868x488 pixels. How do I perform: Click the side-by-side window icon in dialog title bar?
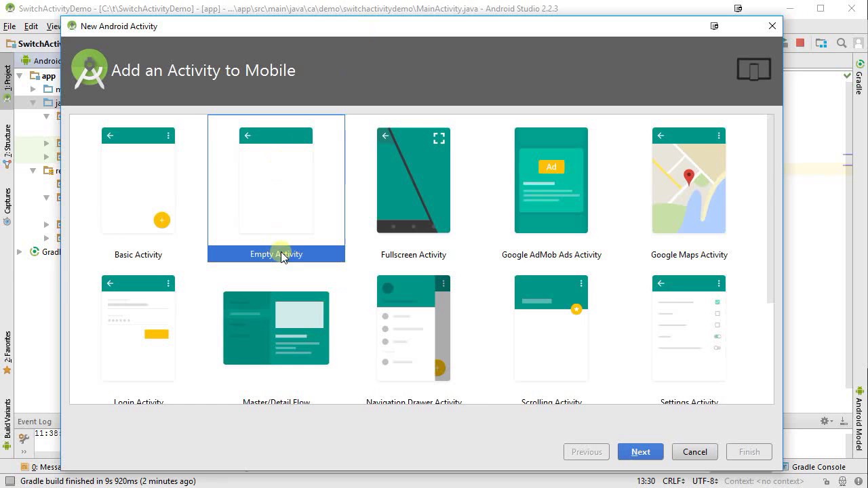click(714, 26)
